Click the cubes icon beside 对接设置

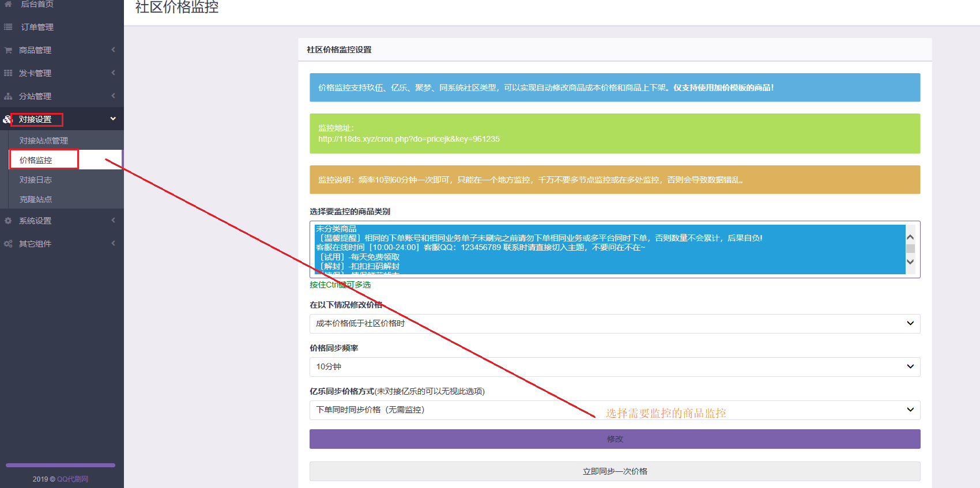(7, 119)
